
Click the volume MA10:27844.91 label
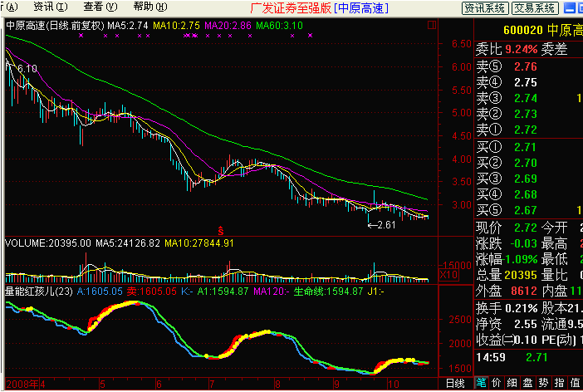point(199,243)
